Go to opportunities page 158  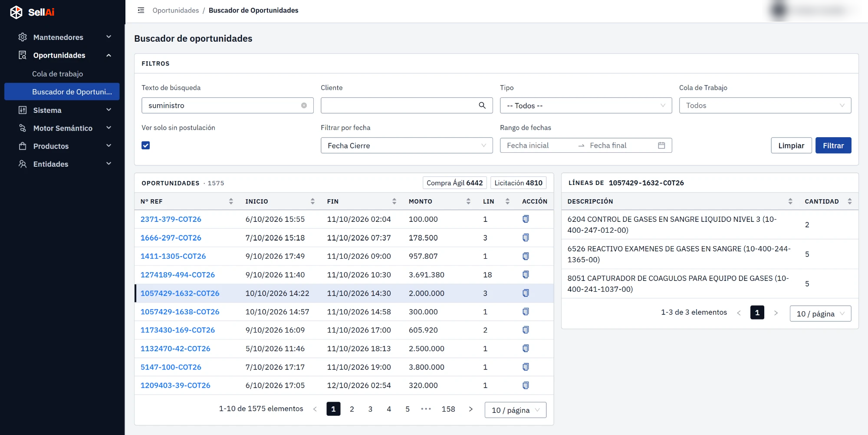(448, 409)
